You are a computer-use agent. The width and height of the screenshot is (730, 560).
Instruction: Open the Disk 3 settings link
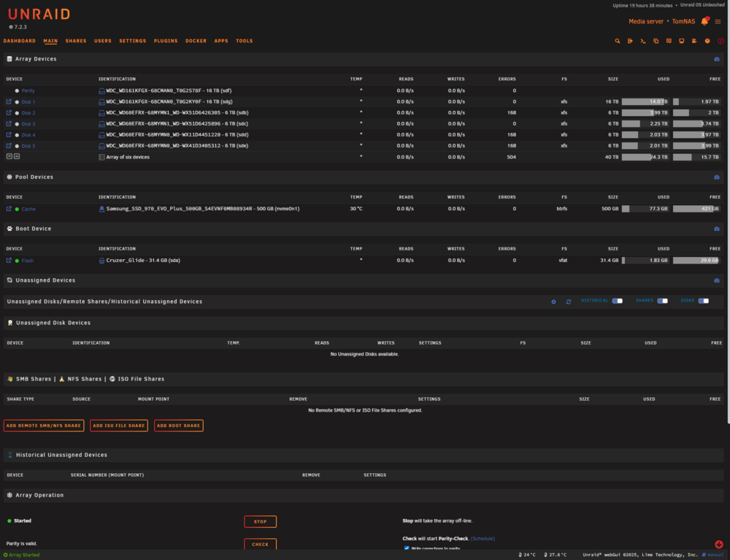tap(28, 124)
